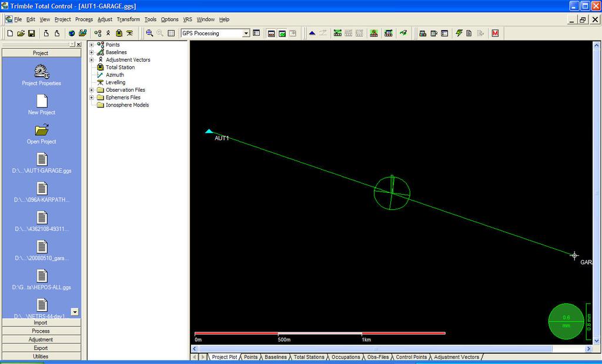The height and width of the screenshot is (364, 602).
Task: Open the Tools menu
Action: (150, 19)
